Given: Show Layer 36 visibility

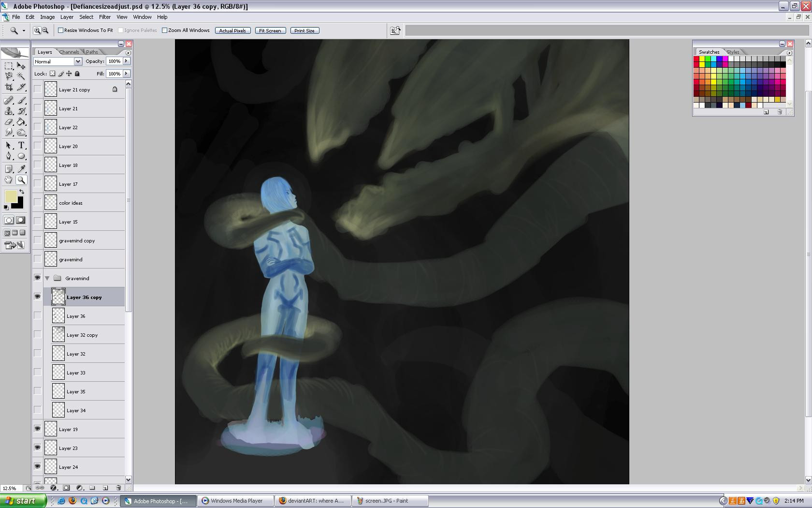Looking at the screenshot, I should pos(38,315).
